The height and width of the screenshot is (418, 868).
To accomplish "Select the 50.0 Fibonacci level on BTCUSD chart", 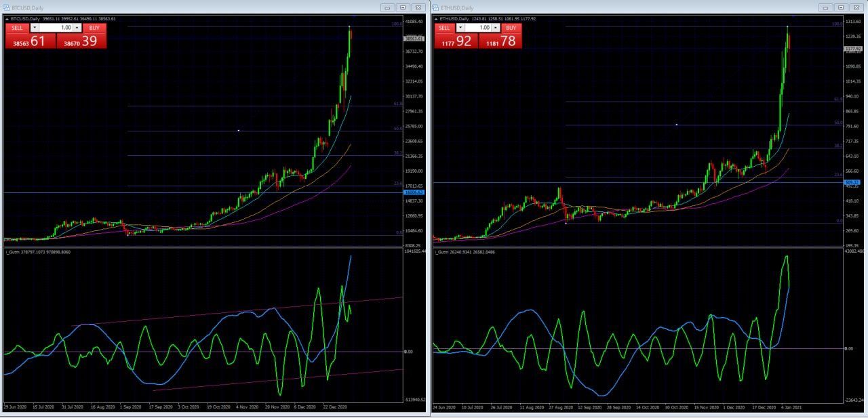I will click(397, 128).
